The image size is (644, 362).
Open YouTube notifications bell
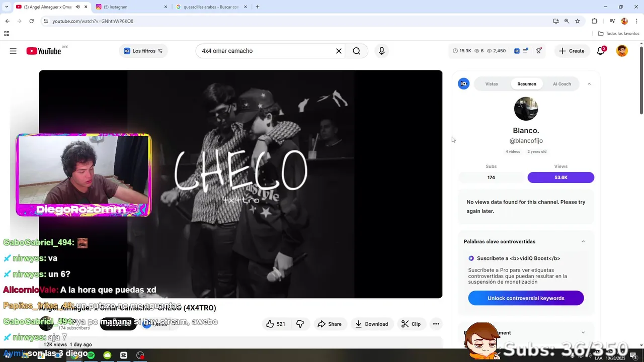click(601, 51)
